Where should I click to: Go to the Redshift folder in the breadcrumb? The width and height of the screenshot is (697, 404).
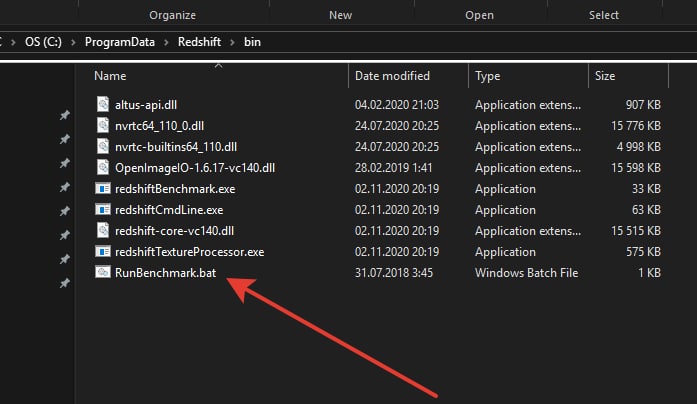[199, 42]
